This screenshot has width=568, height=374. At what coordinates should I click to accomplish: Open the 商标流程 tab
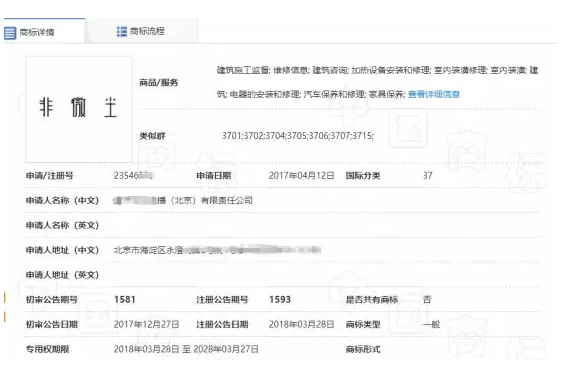point(142,31)
